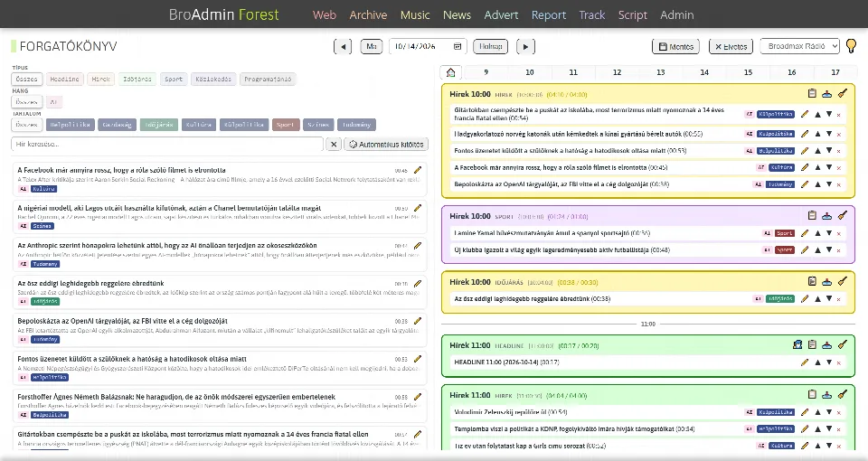Click the robot icon in Headline 11:00 block
The image size is (868, 461).
coord(797,344)
